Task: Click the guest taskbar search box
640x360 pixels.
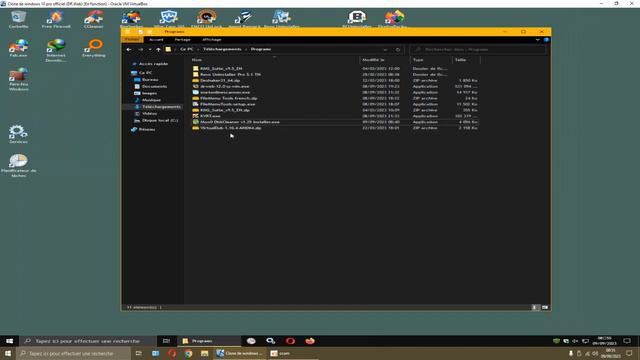Action: 88,341
